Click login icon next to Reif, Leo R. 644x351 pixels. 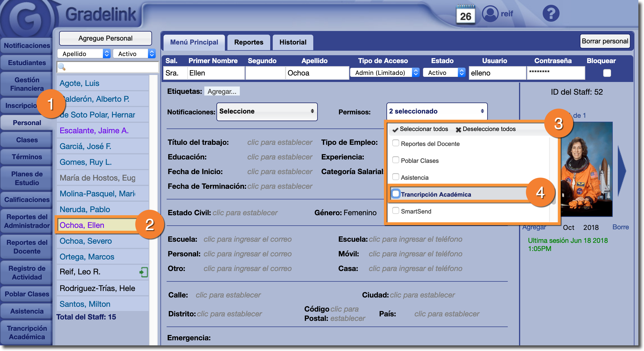[144, 272]
